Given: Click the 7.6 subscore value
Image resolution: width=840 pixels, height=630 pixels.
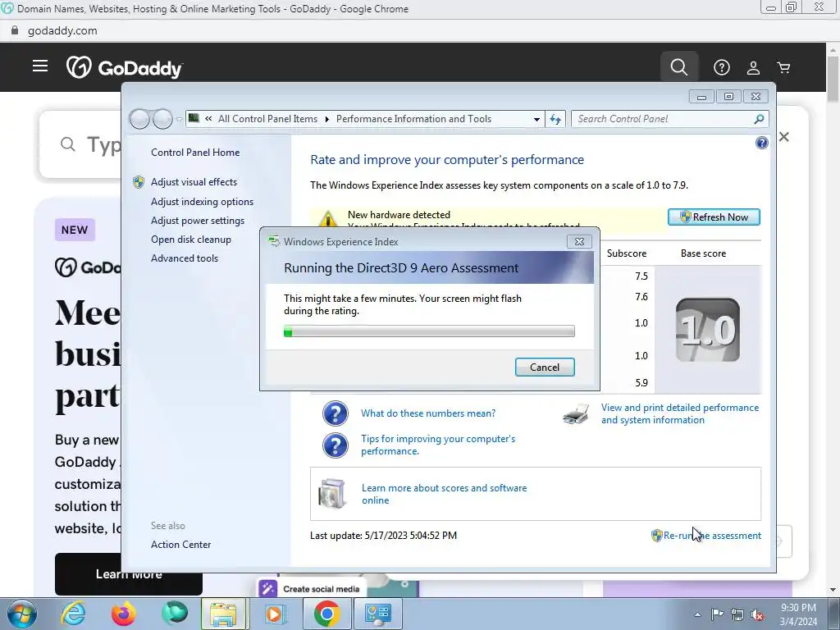Looking at the screenshot, I should [641, 296].
